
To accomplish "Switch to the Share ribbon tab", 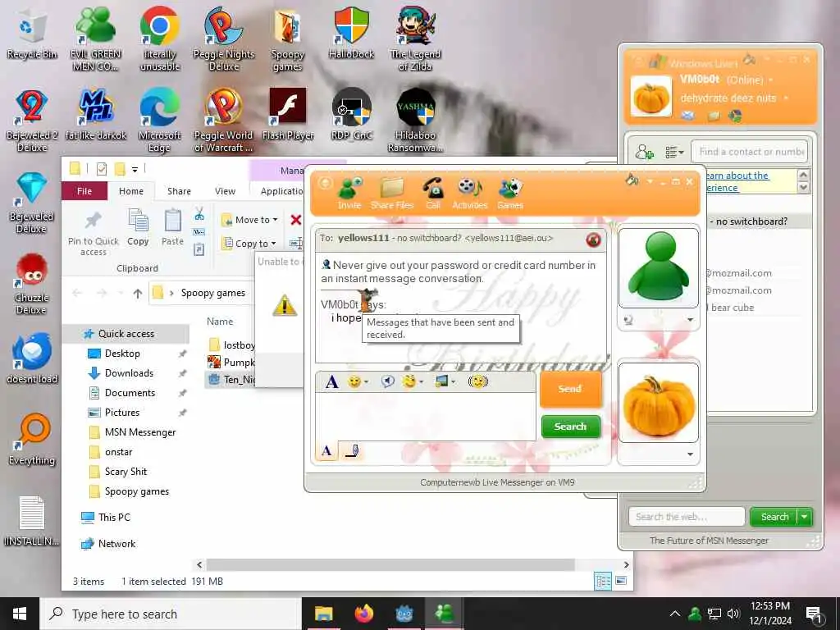I will pyautogui.click(x=179, y=191).
